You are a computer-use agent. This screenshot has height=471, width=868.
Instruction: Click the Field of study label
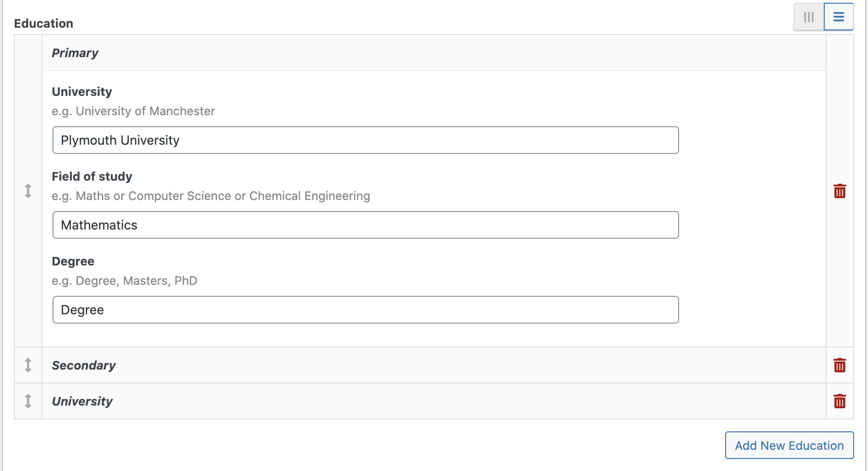(92, 177)
